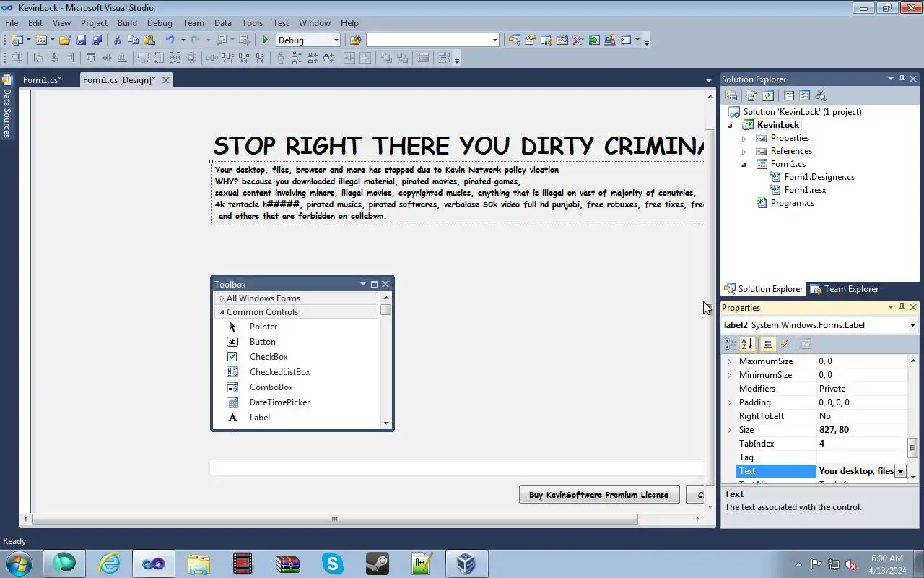The width and height of the screenshot is (924, 578).
Task: Select CheckBox control in Toolbox
Action: pyautogui.click(x=269, y=357)
